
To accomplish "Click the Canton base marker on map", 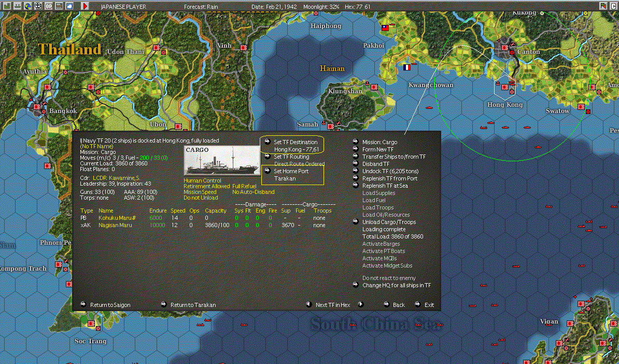I will click(x=505, y=47).
